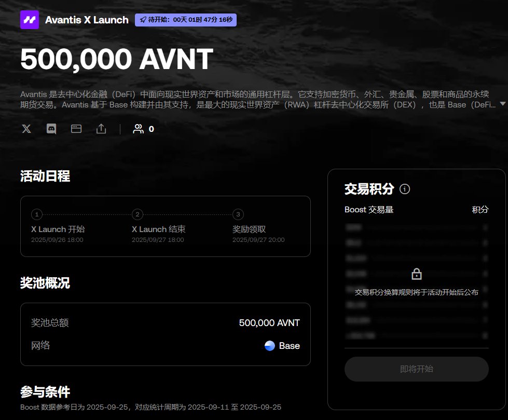Click the X Launch 开始 label
The image size is (508, 420).
[x=58, y=229]
